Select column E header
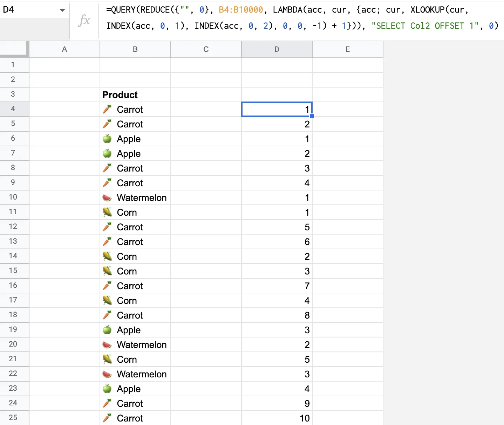 [348, 49]
